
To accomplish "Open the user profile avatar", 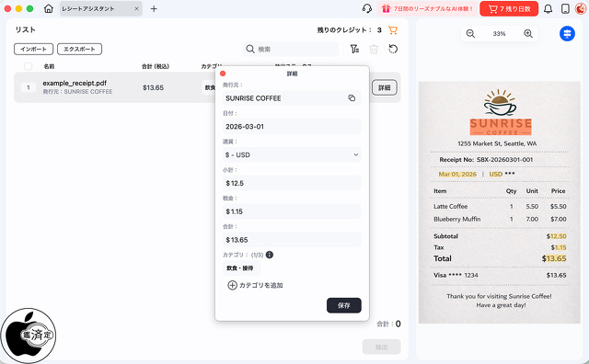I will click(x=581, y=8).
